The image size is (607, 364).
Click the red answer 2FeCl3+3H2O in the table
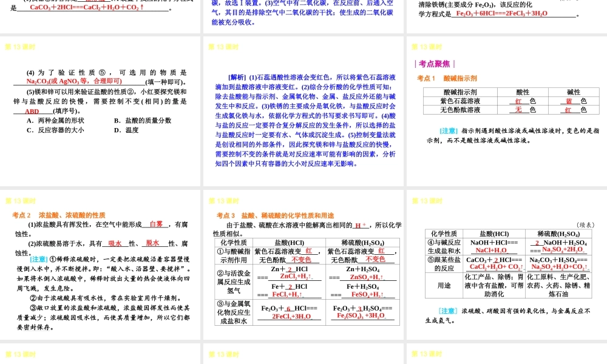click(x=291, y=316)
